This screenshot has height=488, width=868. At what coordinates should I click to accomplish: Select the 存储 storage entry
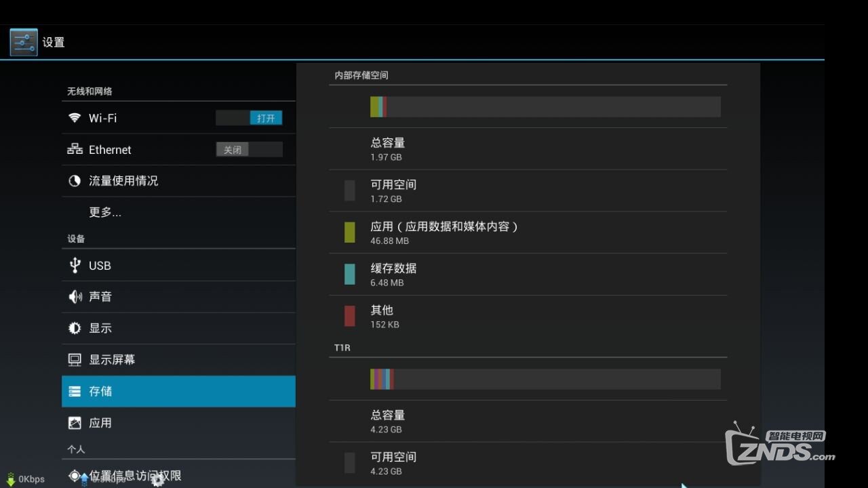[178, 391]
